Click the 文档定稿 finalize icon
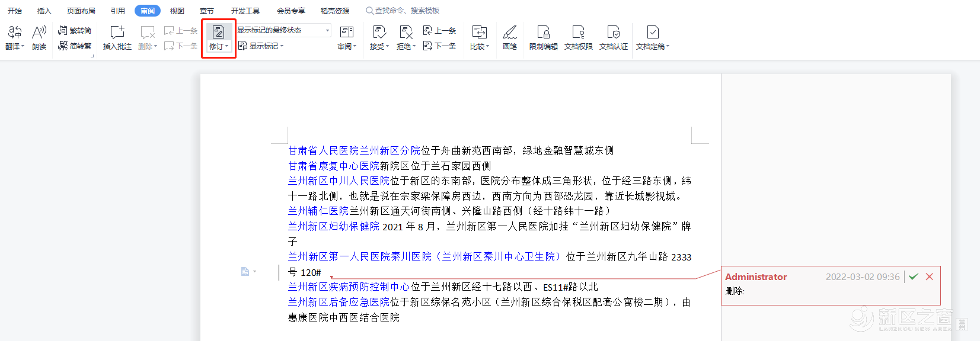Viewport: 980px width, 341px height. tap(653, 32)
